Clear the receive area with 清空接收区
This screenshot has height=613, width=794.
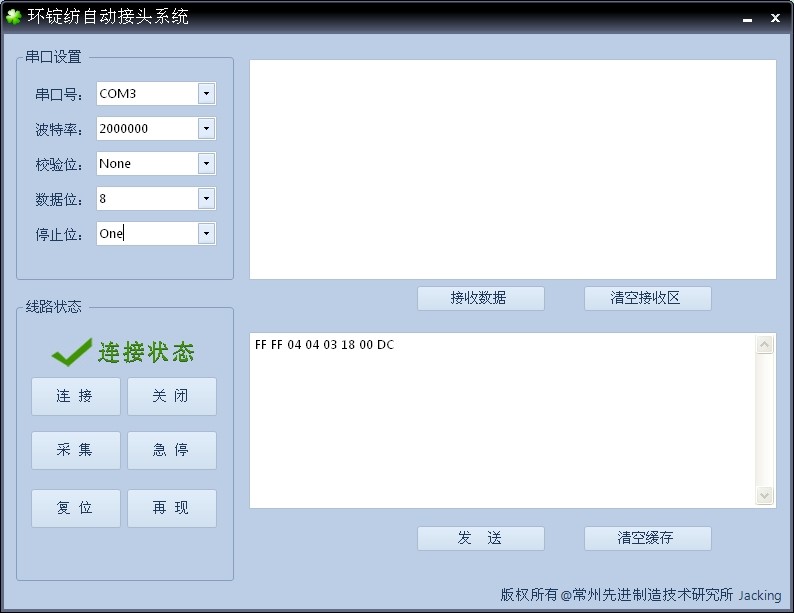point(648,298)
